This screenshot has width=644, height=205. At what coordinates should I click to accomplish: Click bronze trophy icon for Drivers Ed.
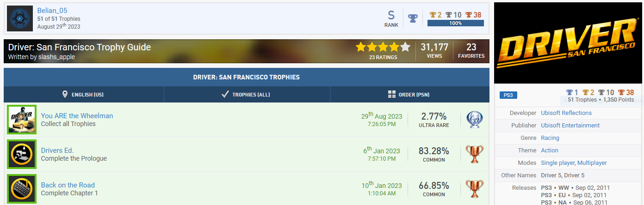click(474, 154)
